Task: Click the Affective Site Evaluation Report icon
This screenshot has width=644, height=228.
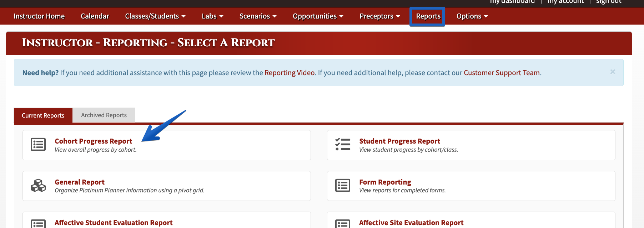Action: click(x=343, y=224)
